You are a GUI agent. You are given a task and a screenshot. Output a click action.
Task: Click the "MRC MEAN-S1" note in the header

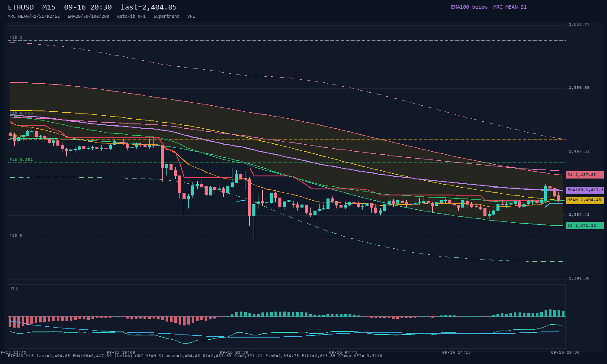click(510, 7)
